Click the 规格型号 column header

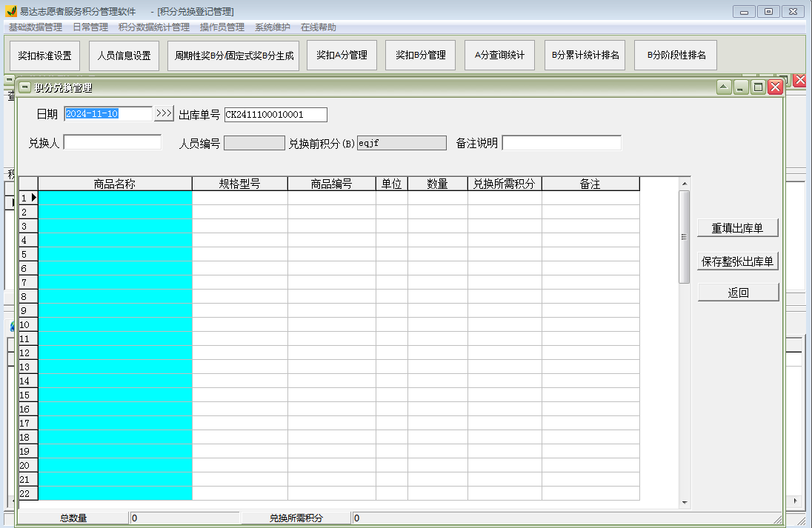tap(240, 184)
